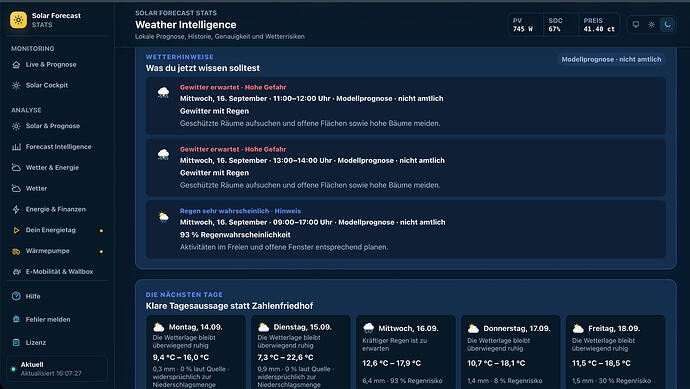Viewport: 690px width, 389px height.
Task: Click the Modellprognose · nicht amtlich badge
Action: click(x=611, y=59)
